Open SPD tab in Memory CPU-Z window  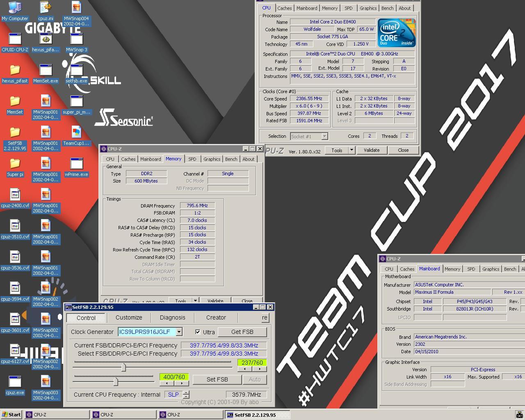[192, 159]
